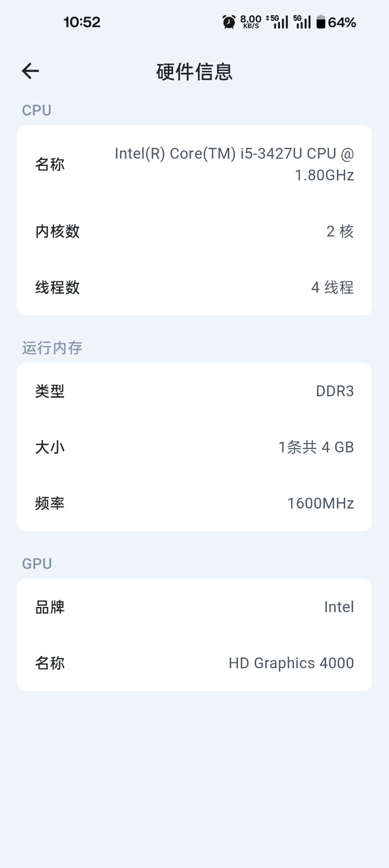Select the GPU 品牌 row
Screen dimensions: 389x868
click(194, 607)
